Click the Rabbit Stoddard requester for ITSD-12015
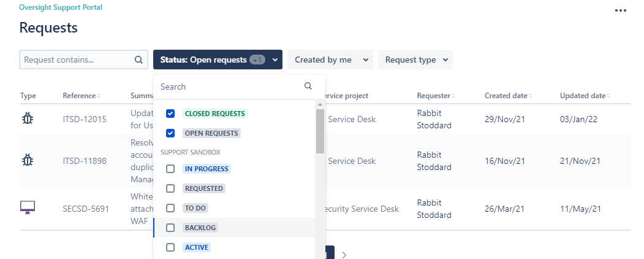The width and height of the screenshot is (644, 259). click(434, 119)
